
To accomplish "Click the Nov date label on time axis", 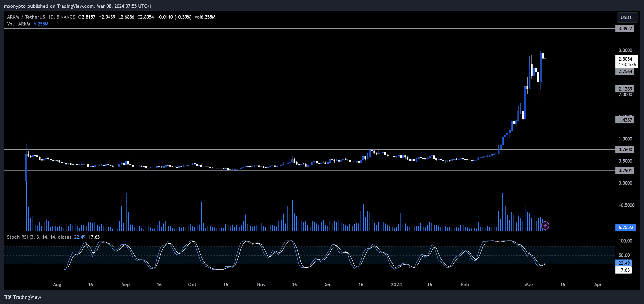I will [x=261, y=285].
